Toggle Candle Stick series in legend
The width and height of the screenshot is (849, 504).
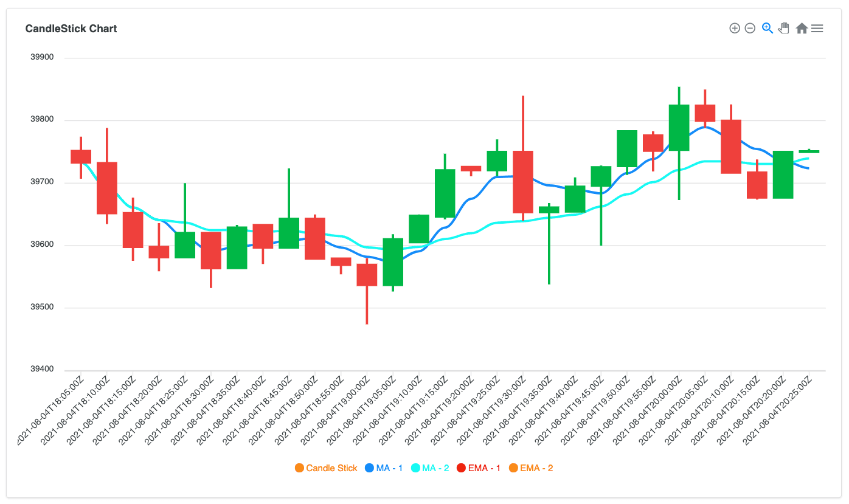coord(326,468)
